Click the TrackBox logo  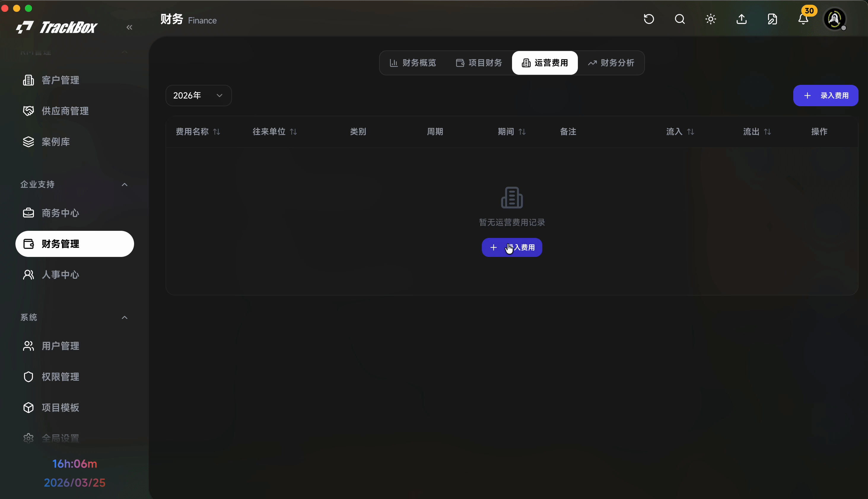pyautogui.click(x=57, y=27)
